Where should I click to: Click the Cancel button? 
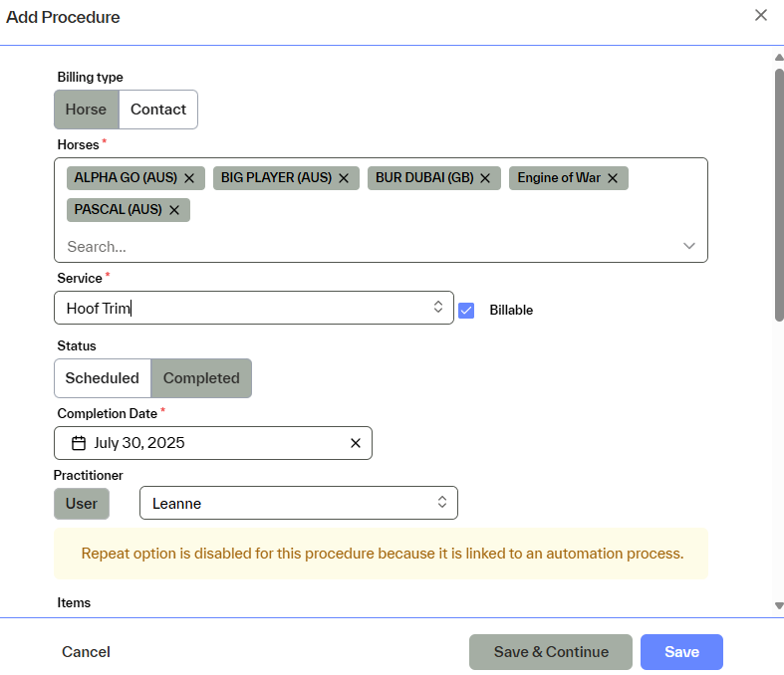tap(87, 652)
